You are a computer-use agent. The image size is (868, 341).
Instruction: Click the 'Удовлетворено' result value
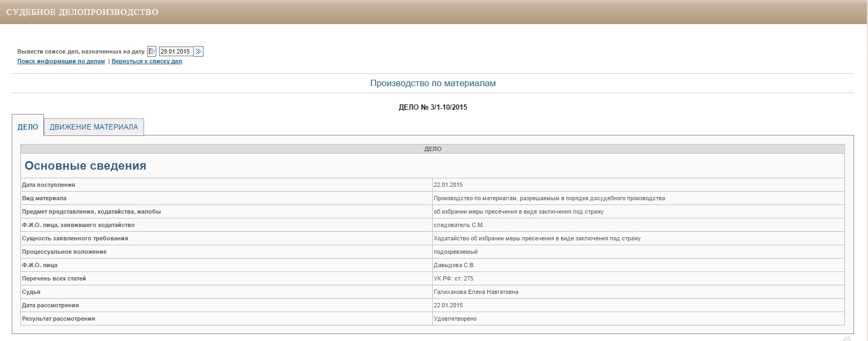coord(455,319)
